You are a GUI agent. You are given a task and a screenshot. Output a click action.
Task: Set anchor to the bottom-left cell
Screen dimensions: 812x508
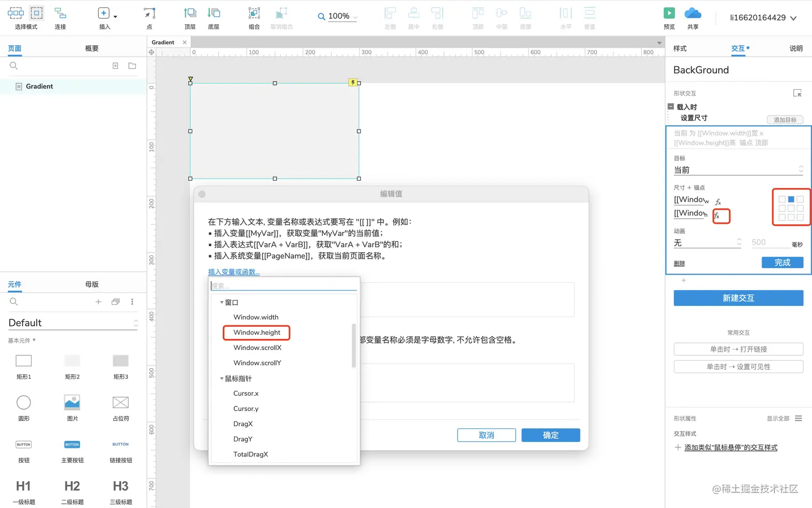point(782,217)
